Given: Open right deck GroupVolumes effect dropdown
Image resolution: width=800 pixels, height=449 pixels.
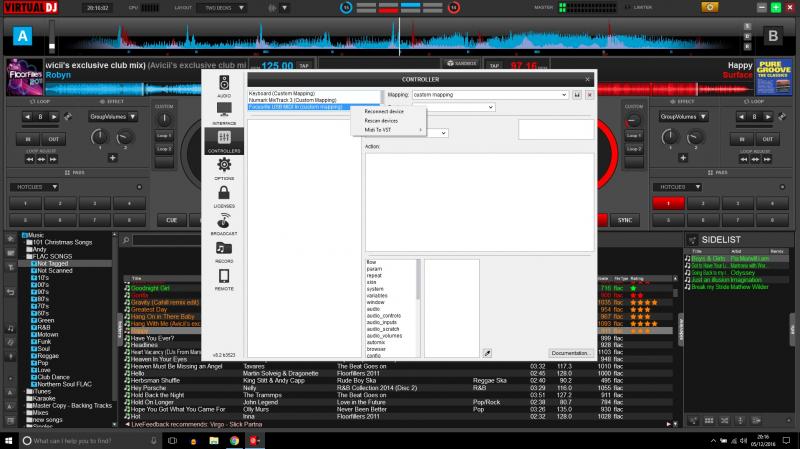Looking at the screenshot, I should pos(683,117).
